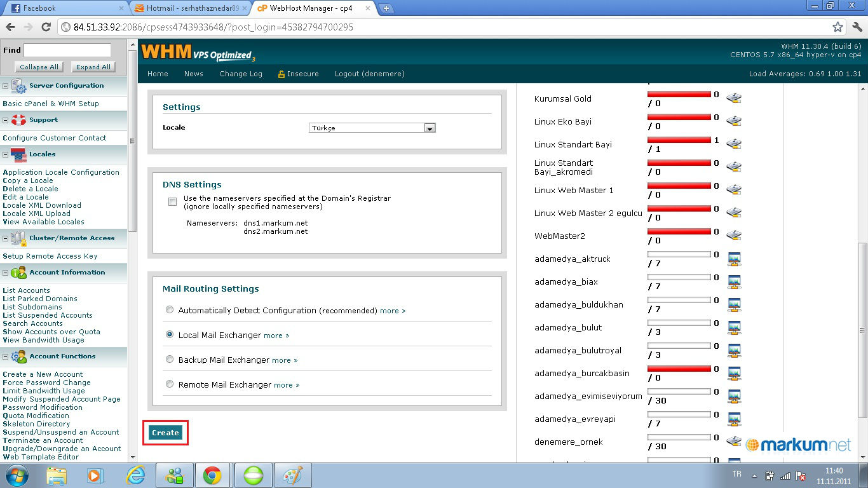
Task: Bookmark this page with the star icon
Action: pos(838,27)
